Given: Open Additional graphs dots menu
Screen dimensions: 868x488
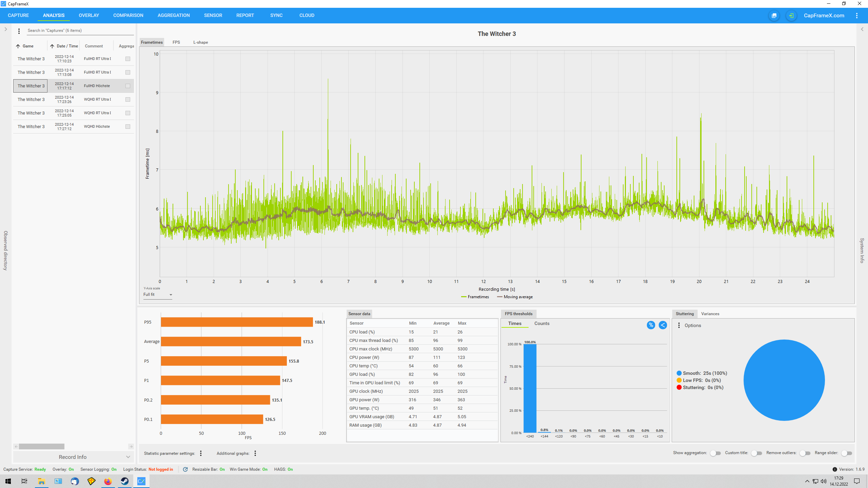Looking at the screenshot, I should tap(255, 453).
